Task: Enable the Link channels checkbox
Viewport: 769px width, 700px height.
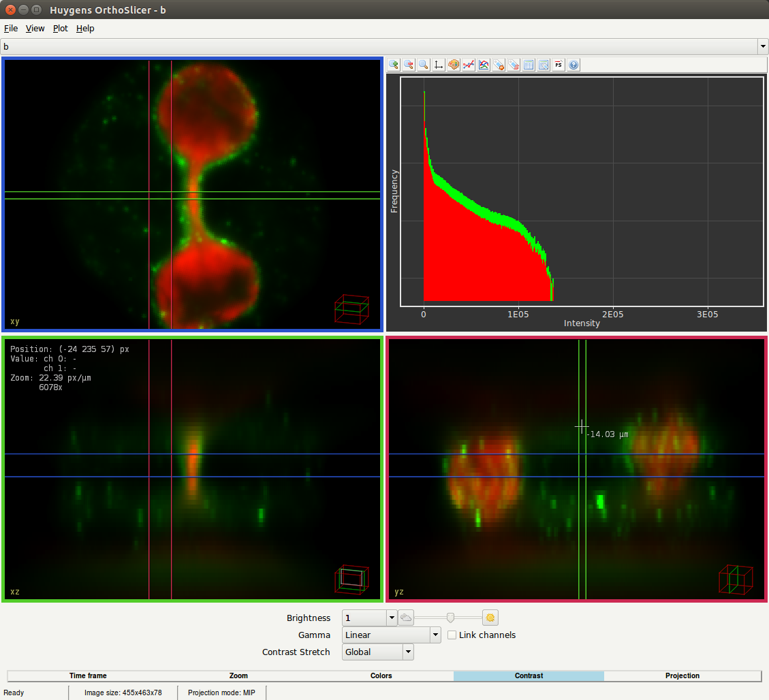Action: click(x=452, y=635)
